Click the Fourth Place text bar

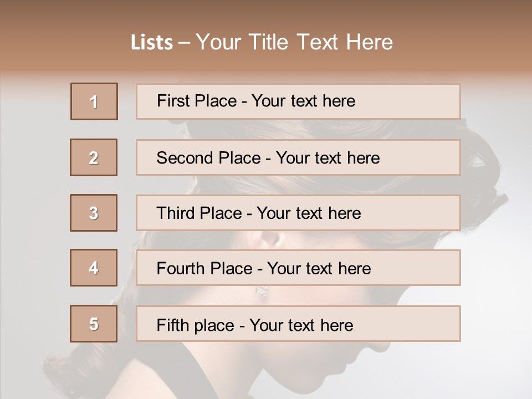click(298, 268)
